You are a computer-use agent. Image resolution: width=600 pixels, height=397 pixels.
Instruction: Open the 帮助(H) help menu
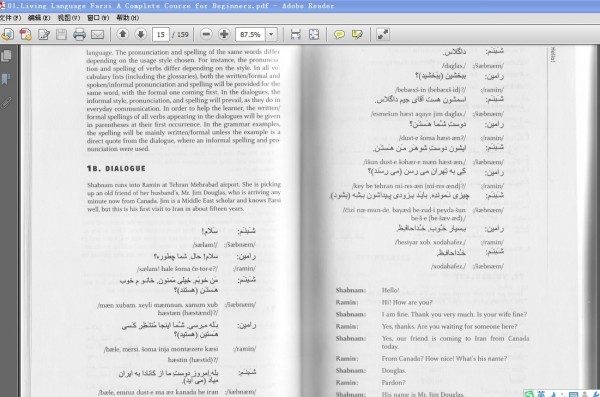[127, 18]
